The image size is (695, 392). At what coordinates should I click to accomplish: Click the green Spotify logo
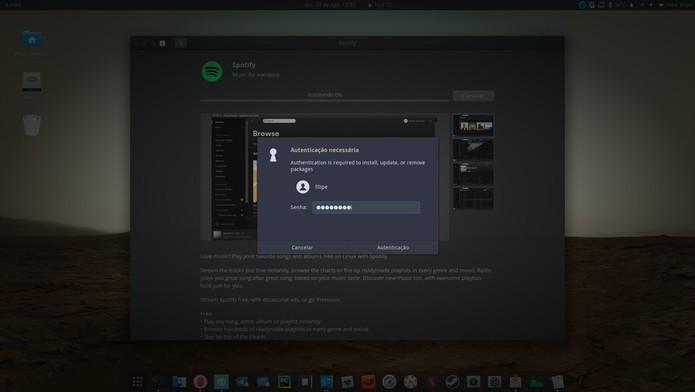pyautogui.click(x=212, y=71)
